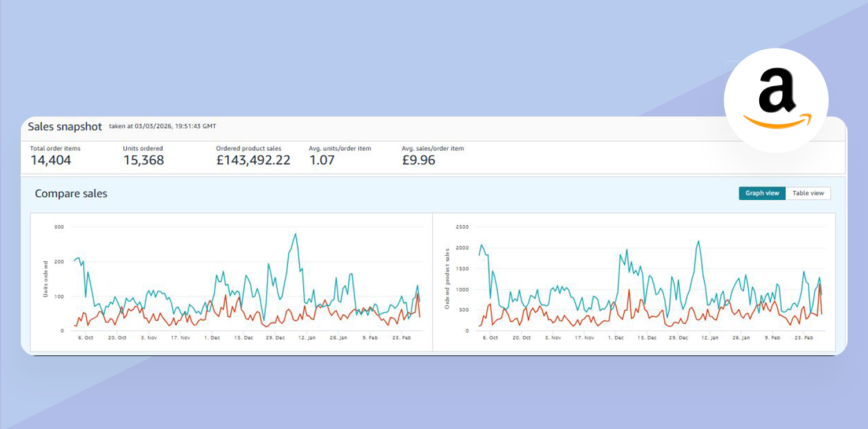Click the 1. Dec label on Units ordered chart
868x429 pixels.
[x=212, y=338]
